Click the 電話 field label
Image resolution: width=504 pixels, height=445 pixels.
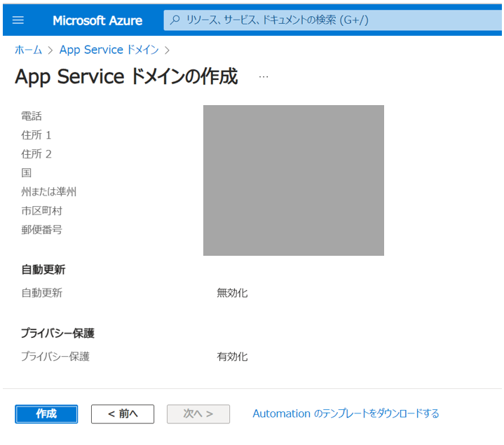tap(32, 116)
